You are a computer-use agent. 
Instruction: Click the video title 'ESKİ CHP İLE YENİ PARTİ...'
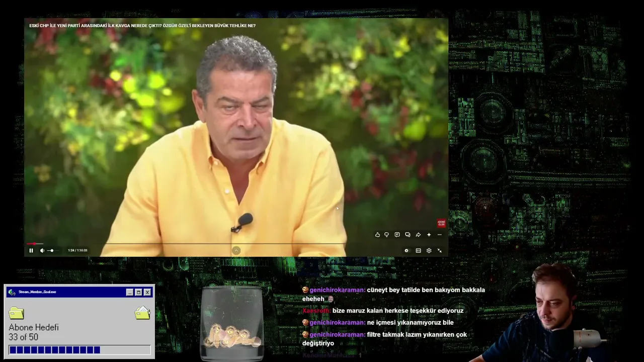pyautogui.click(x=142, y=26)
